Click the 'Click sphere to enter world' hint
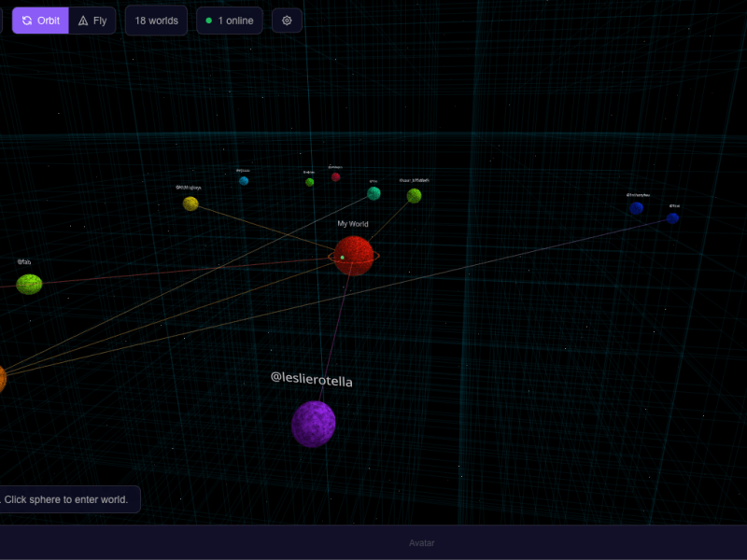The width and height of the screenshot is (747, 560). point(67,499)
